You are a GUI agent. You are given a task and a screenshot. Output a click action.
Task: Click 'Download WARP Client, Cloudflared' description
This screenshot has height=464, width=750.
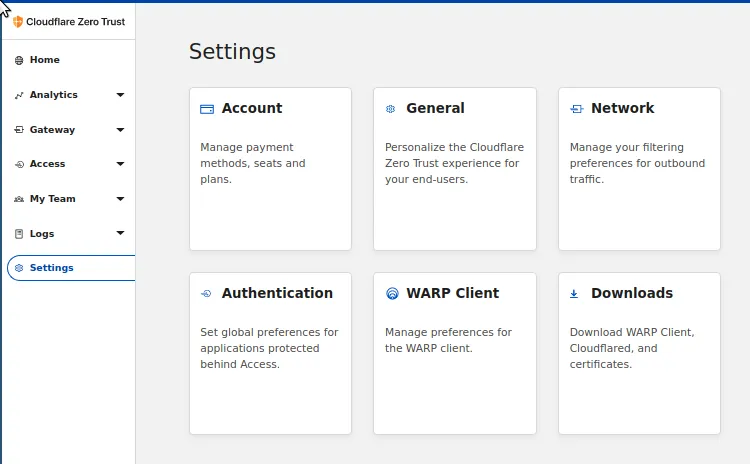click(x=632, y=348)
